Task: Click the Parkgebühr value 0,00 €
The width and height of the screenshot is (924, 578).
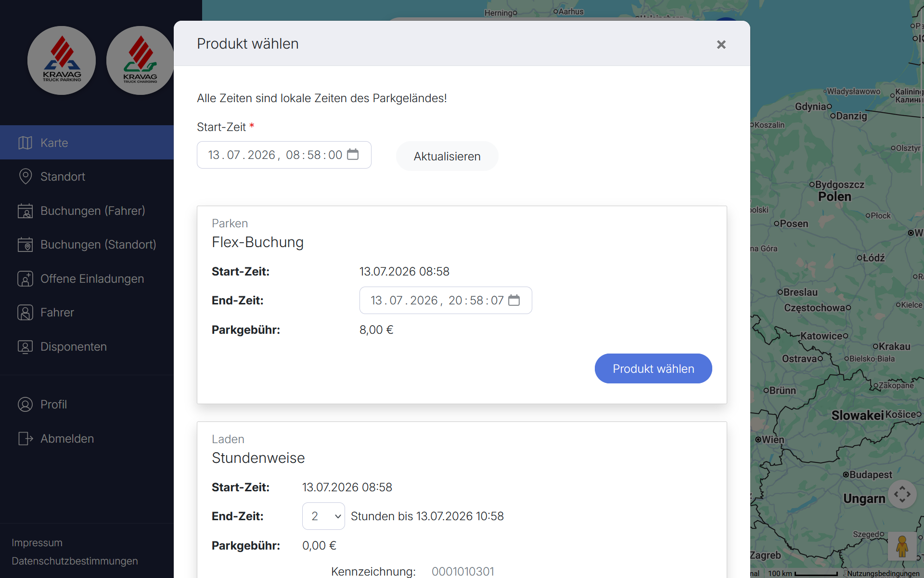Action: tap(319, 545)
